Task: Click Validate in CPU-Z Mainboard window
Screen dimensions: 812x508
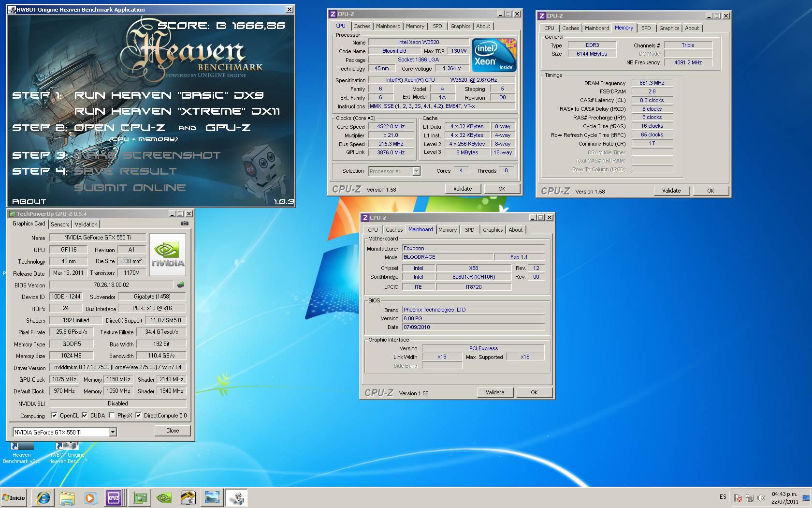Action: (495, 392)
